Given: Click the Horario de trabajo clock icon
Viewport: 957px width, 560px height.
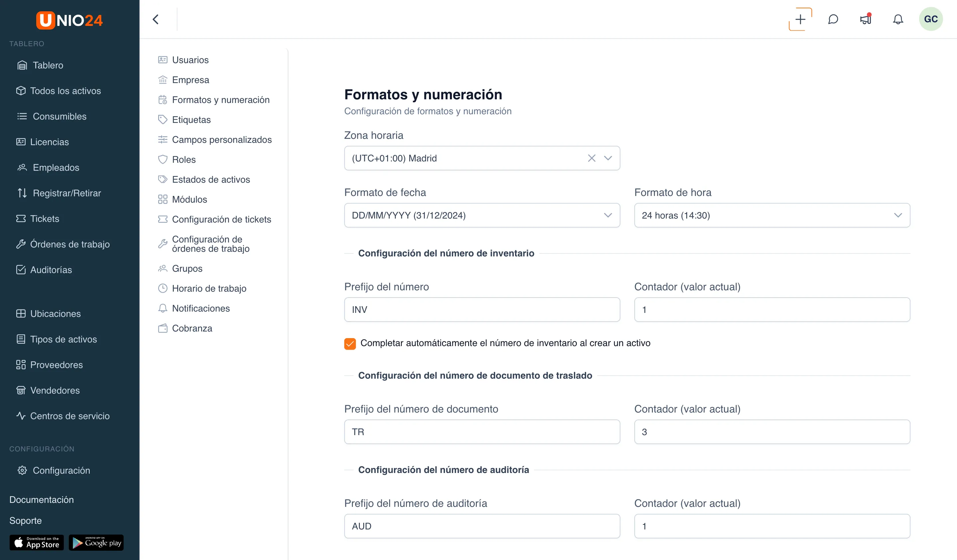Looking at the screenshot, I should point(162,289).
